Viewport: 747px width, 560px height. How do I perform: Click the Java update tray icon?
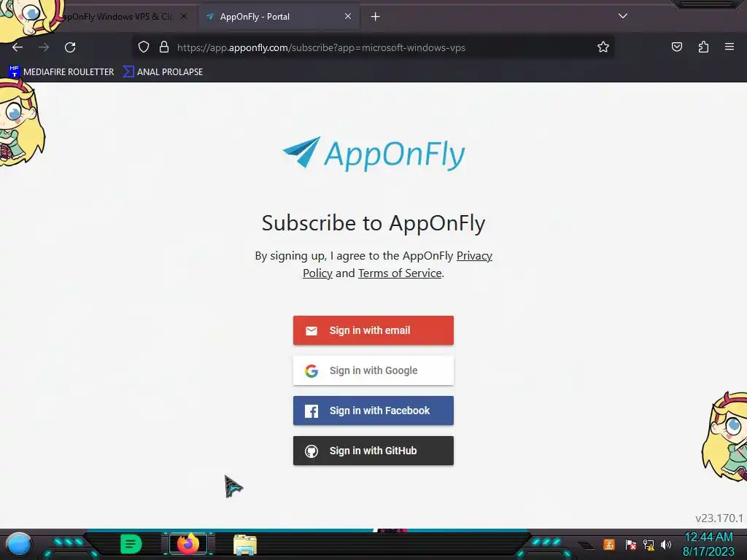tap(609, 544)
